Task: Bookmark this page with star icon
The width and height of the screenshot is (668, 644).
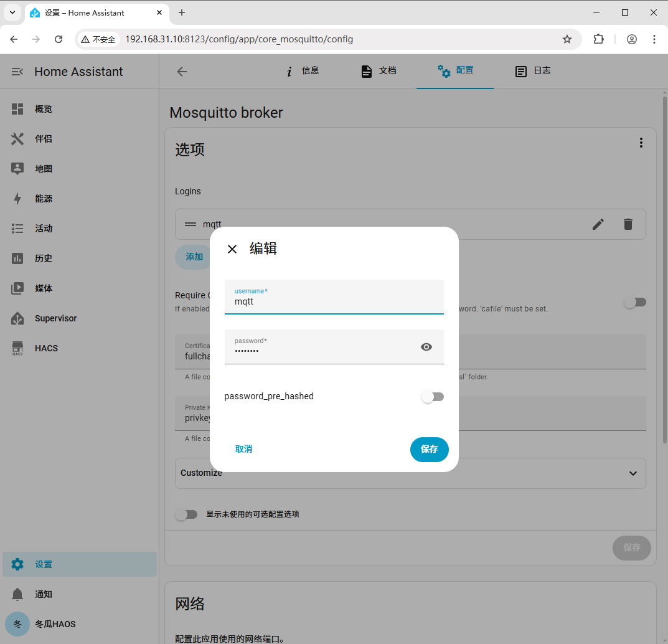Action: point(567,39)
